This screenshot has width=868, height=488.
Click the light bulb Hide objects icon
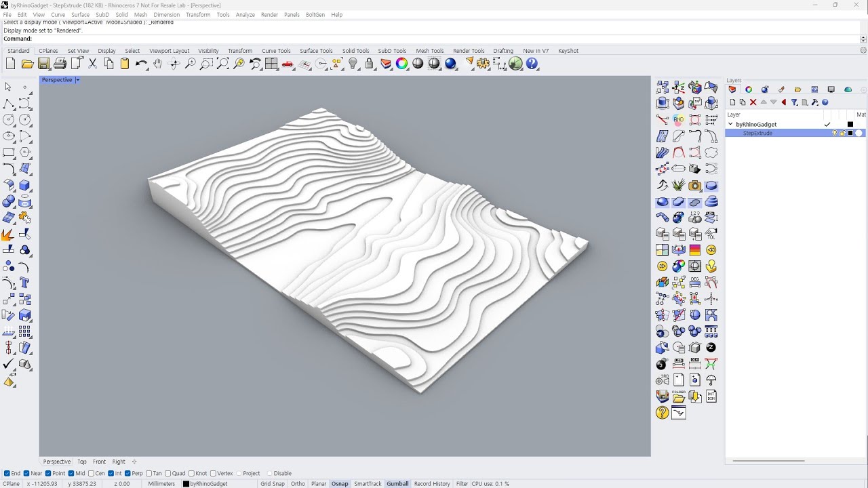[353, 64]
